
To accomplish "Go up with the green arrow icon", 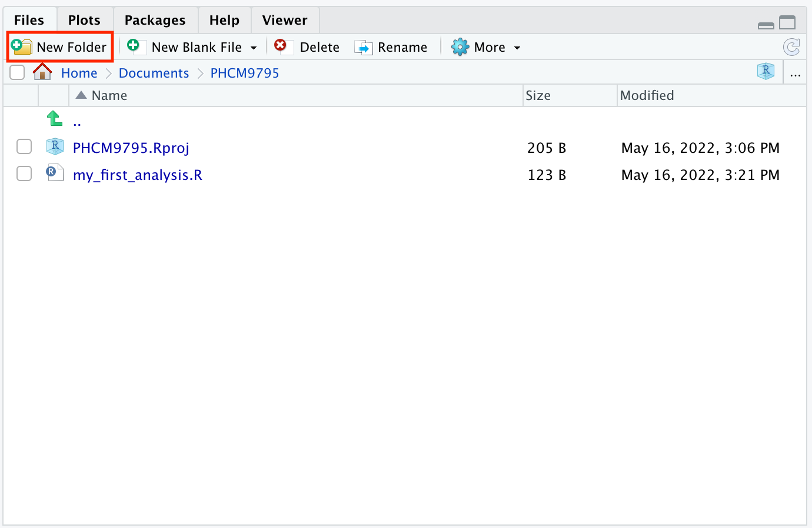I will pos(55,119).
